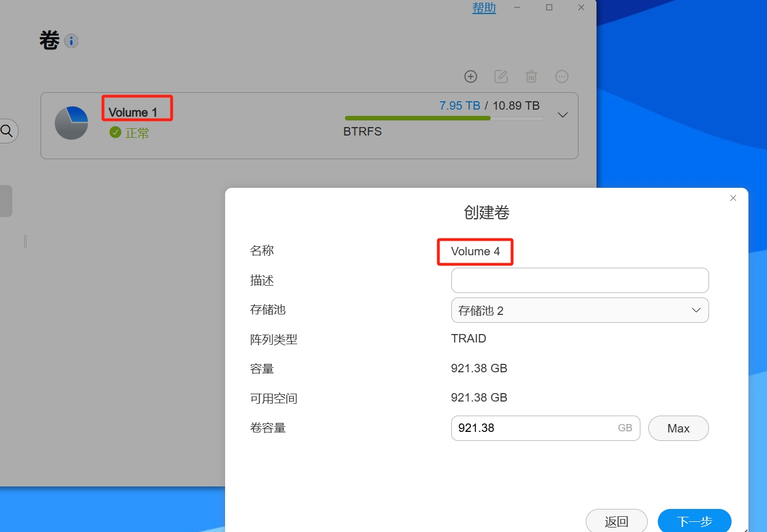Click the info icon next to 卷 title

pos(71,40)
